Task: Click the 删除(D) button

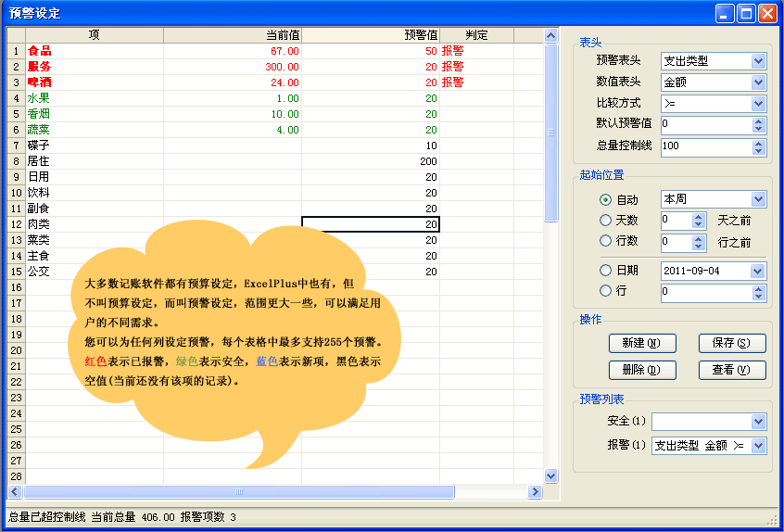Action: (x=642, y=371)
